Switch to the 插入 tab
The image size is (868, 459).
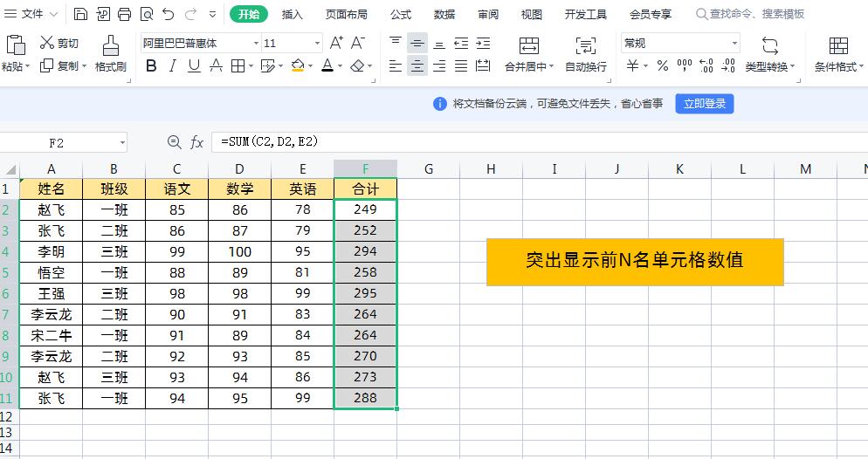(293, 14)
